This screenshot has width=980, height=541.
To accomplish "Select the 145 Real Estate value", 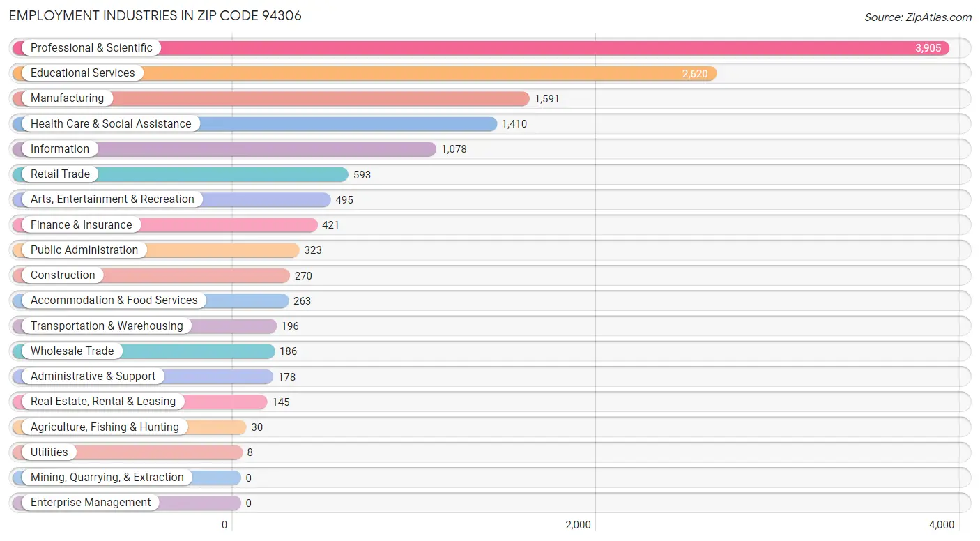I will point(281,402).
